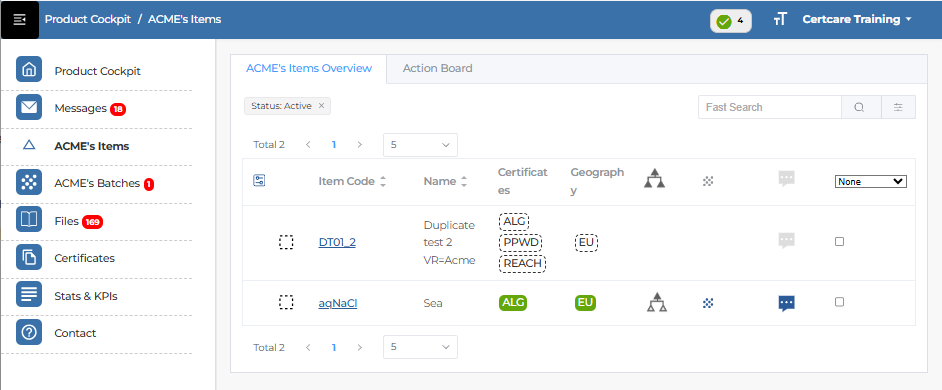
Task: Open Messages envelope icon
Action: coord(29,108)
